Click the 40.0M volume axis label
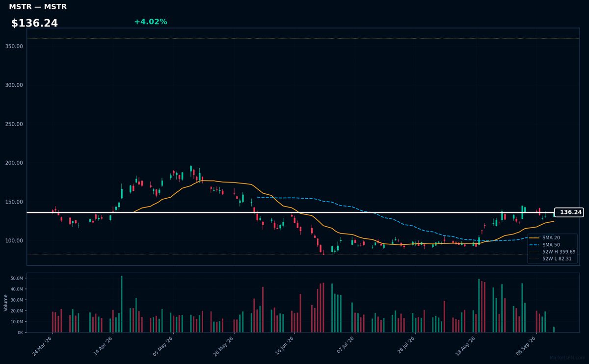The image size is (589, 364). 18,289
